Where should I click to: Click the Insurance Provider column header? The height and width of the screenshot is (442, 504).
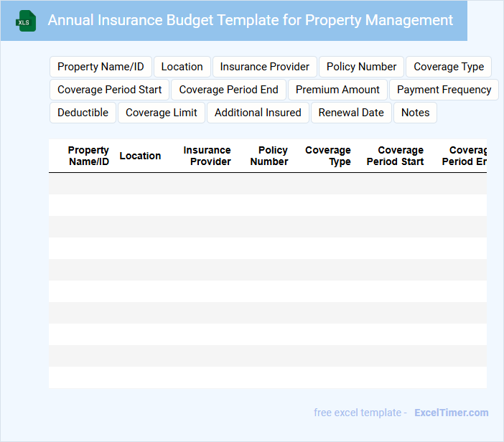(x=207, y=156)
